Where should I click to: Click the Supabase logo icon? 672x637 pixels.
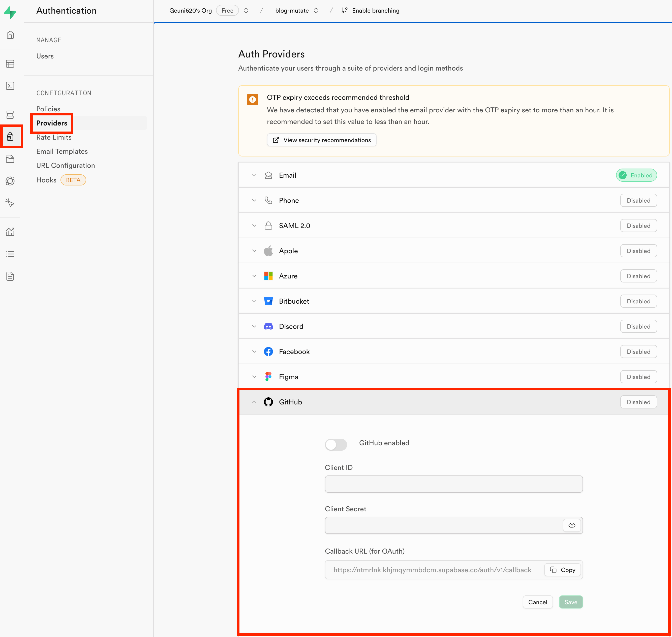click(x=10, y=13)
